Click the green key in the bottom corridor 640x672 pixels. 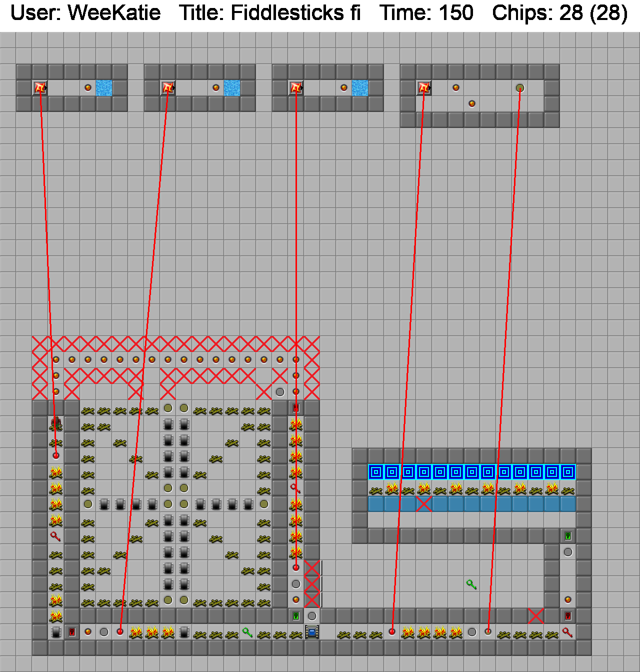247,632
